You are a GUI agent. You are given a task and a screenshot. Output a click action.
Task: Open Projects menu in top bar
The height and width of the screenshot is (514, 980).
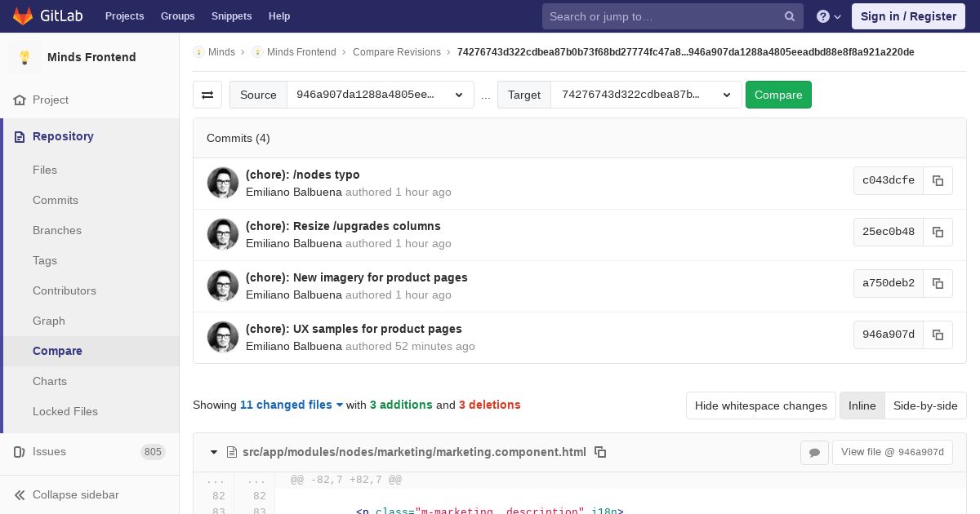click(125, 16)
